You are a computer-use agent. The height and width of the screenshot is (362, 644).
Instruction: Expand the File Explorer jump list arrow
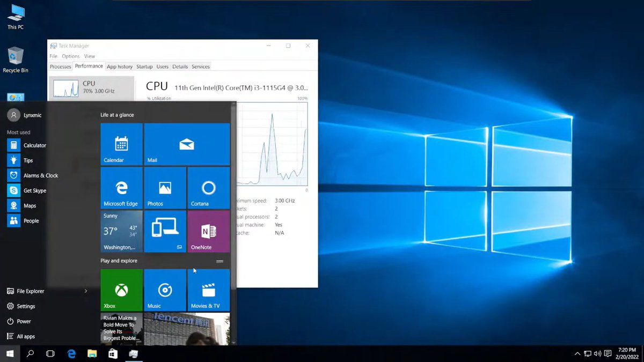click(x=86, y=291)
